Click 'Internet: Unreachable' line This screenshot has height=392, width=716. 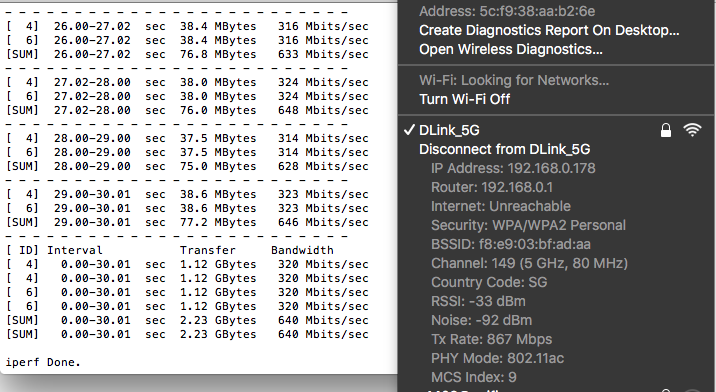point(500,207)
